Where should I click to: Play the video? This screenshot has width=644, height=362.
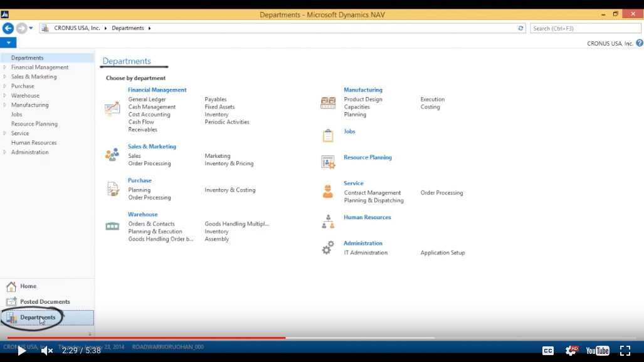click(22, 351)
